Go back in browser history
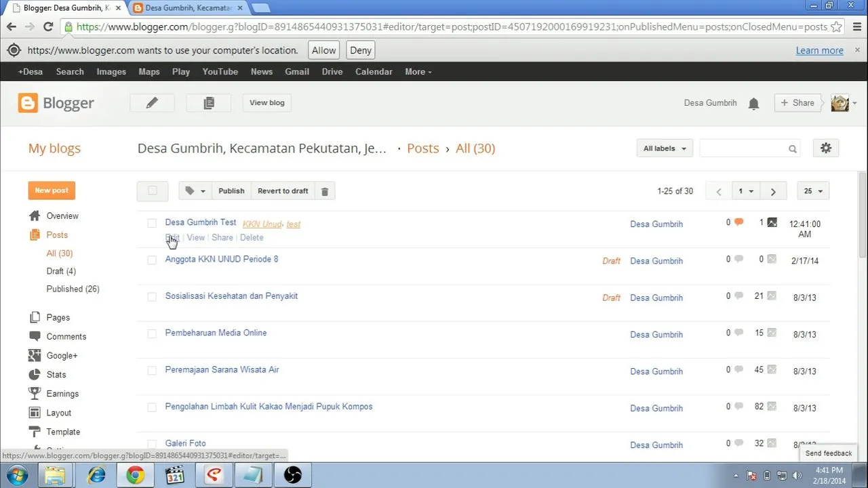Image resolution: width=868 pixels, height=488 pixels. (x=12, y=27)
